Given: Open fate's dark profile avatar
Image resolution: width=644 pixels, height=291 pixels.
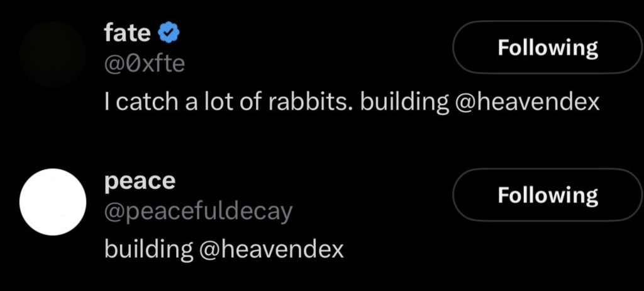Looking at the screenshot, I should (x=53, y=53).
